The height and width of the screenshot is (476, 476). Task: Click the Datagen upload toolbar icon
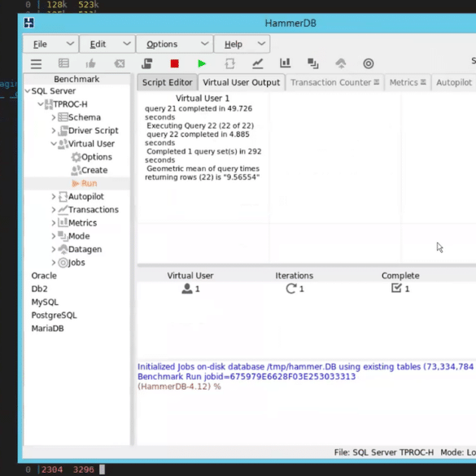(x=341, y=63)
